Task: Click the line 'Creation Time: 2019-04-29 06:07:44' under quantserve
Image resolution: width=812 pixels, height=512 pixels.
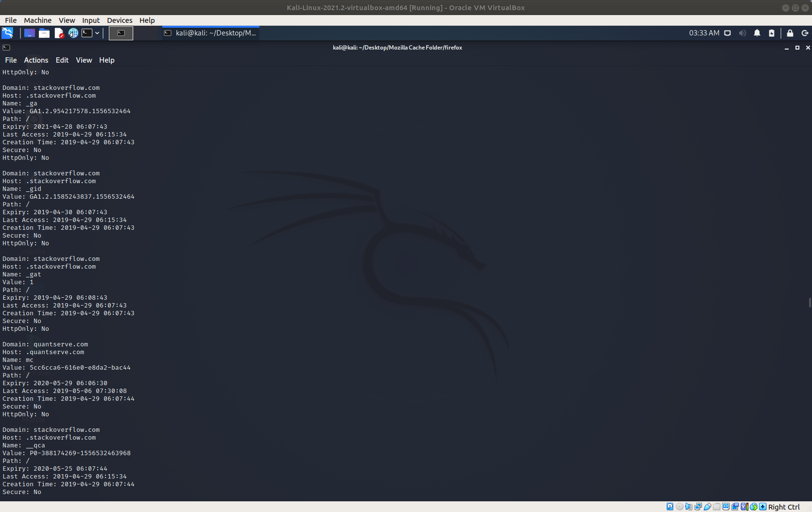Action: (69, 399)
